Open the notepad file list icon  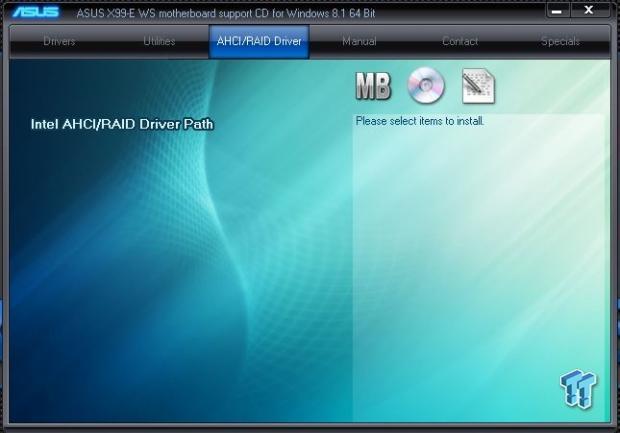(x=478, y=86)
